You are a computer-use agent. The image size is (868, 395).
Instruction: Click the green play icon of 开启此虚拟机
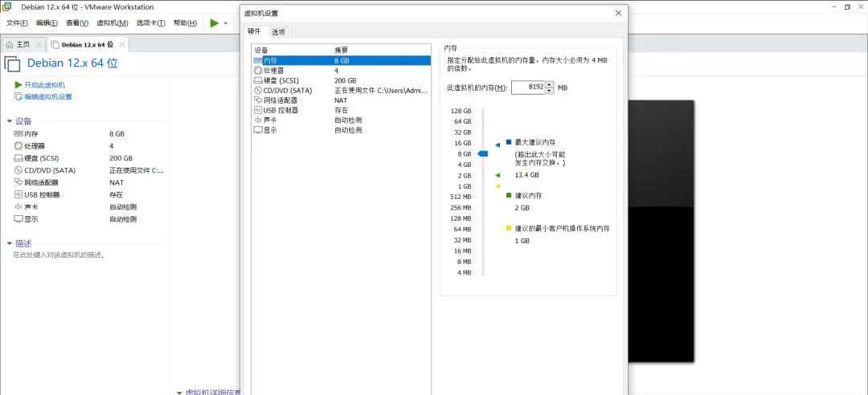click(18, 84)
